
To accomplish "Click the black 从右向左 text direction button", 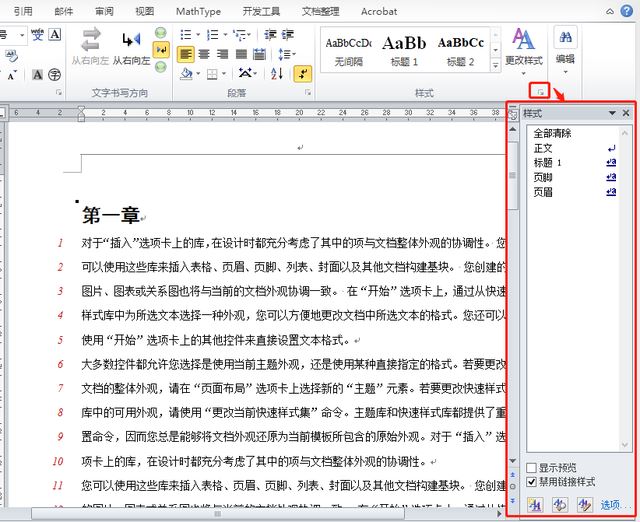I will click(x=131, y=46).
